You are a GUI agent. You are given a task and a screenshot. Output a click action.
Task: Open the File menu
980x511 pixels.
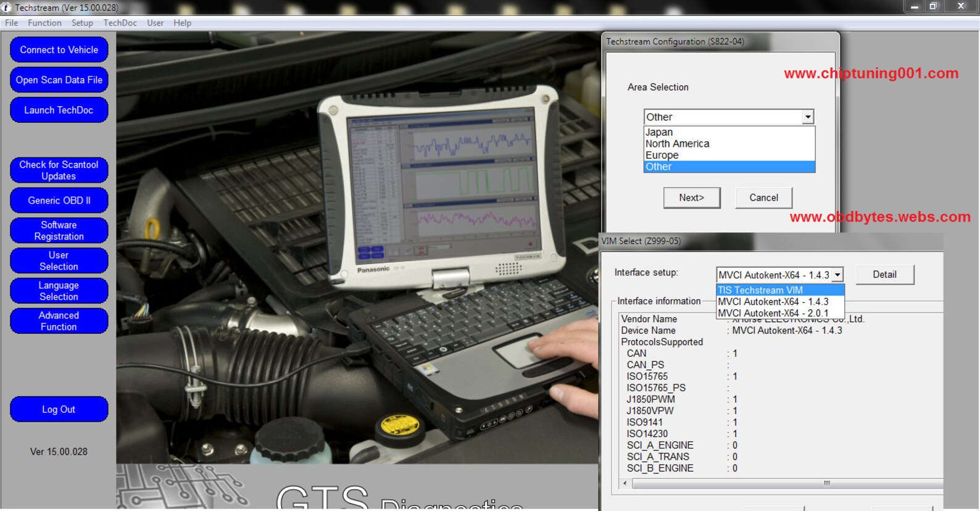pyautogui.click(x=12, y=23)
